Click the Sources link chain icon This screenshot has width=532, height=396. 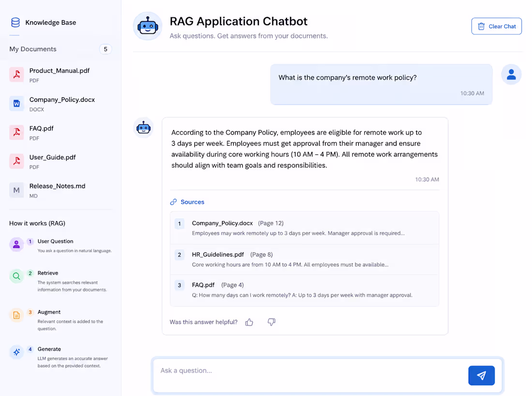[173, 202]
